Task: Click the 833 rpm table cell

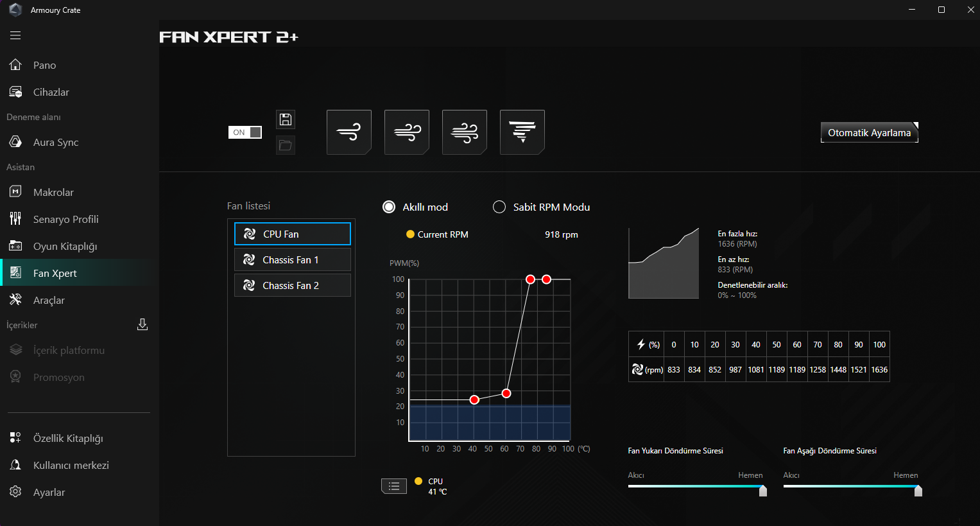Action: click(674, 369)
